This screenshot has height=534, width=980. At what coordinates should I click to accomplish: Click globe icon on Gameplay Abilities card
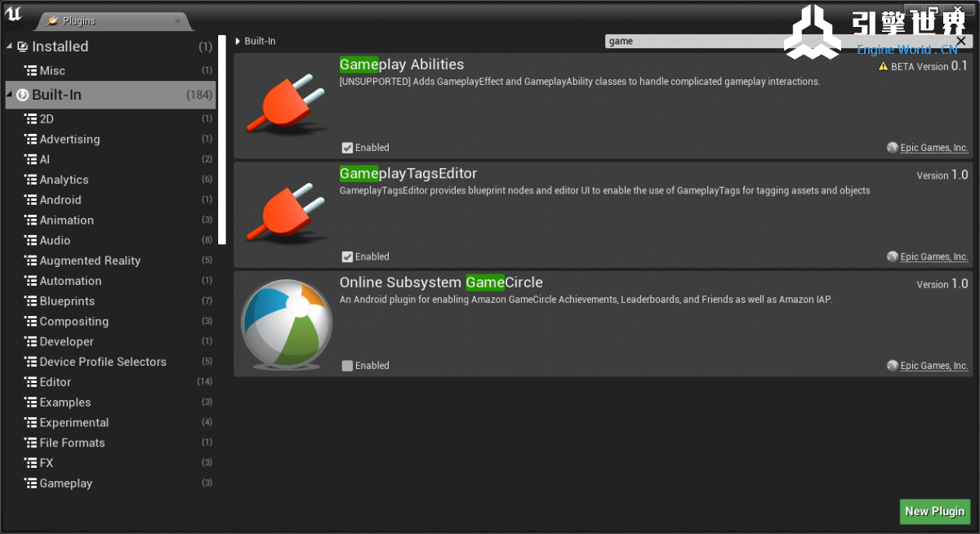(893, 148)
